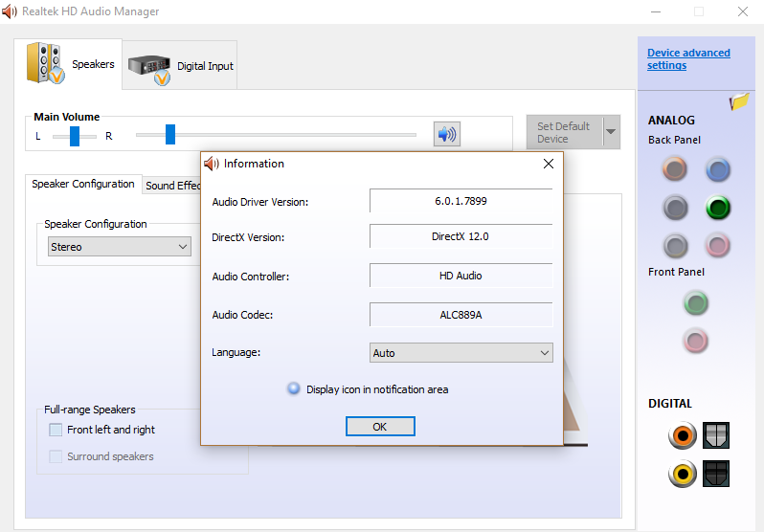The image size is (764, 532).
Task: Click the yellow coaxial digital connector
Action: point(683,474)
